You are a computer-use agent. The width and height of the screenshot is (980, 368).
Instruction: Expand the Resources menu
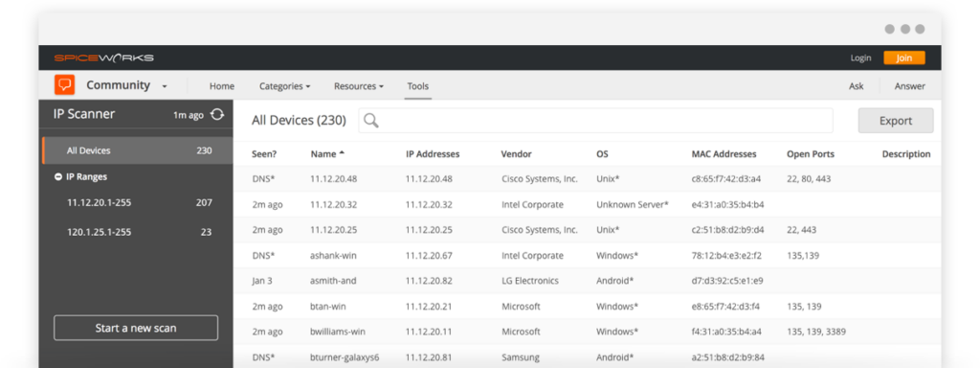tap(359, 86)
